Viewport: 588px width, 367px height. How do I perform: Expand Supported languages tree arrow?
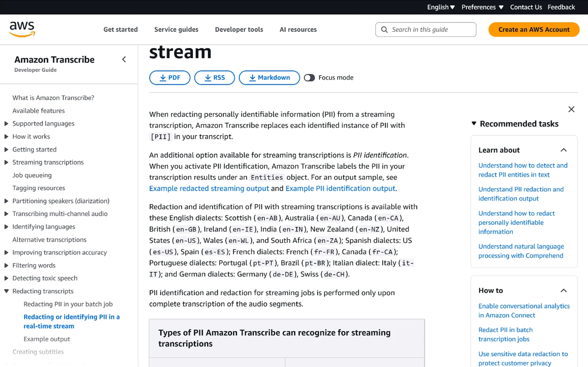coord(6,124)
